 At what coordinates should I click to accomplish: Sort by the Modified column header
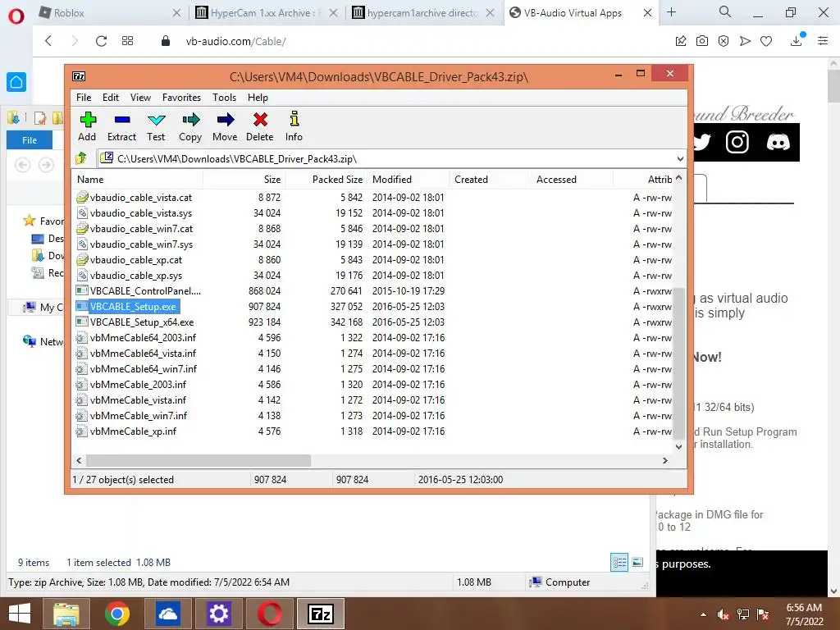(x=409, y=180)
